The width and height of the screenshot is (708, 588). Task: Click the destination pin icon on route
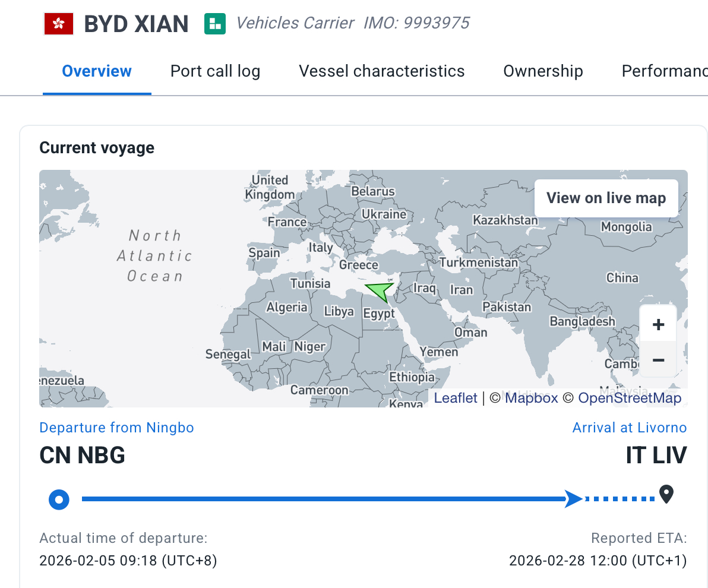click(x=666, y=494)
